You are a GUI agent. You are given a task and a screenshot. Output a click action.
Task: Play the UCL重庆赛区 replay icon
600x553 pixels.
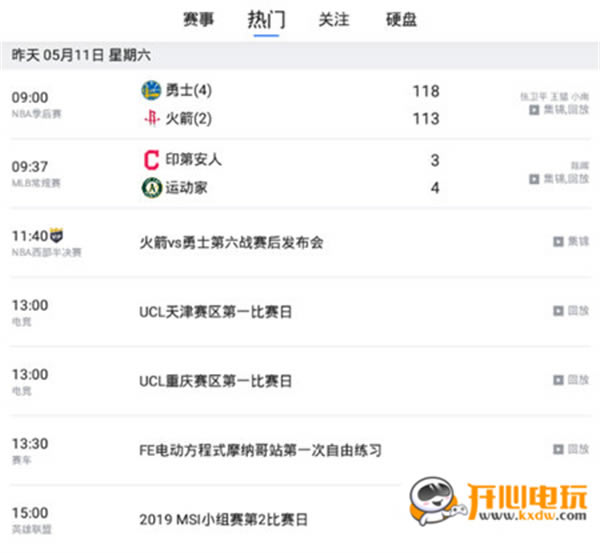pyautogui.click(x=558, y=380)
